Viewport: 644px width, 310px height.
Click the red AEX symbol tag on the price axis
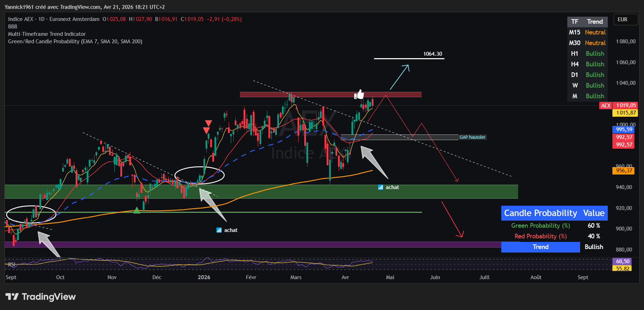606,105
